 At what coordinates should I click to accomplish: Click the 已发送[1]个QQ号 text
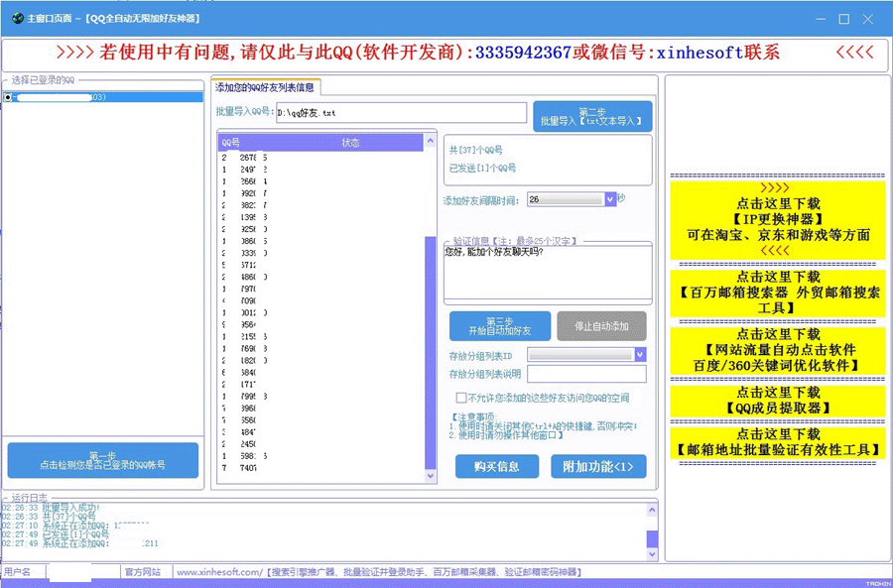[482, 168]
